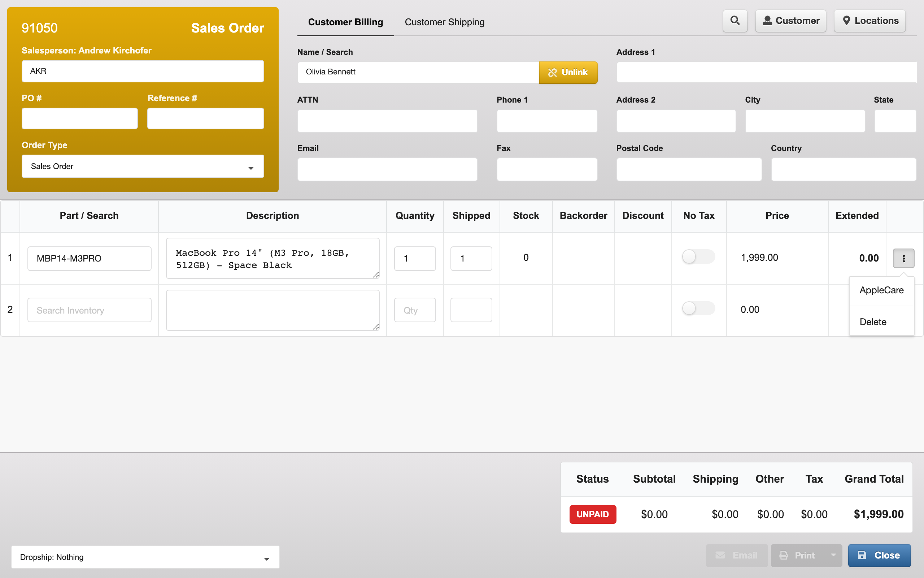This screenshot has width=924, height=578.
Task: Click the MBP14-M3PRO part field
Action: coord(90,258)
